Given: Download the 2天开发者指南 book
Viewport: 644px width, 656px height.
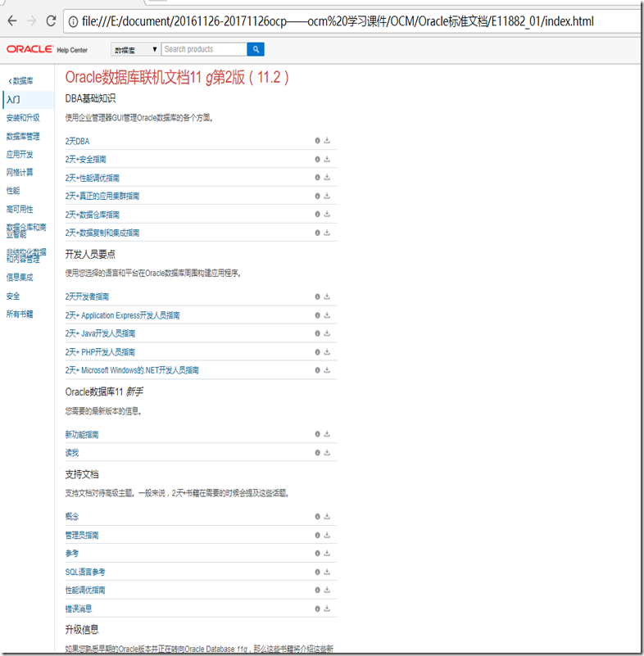Looking at the screenshot, I should pyautogui.click(x=327, y=296).
